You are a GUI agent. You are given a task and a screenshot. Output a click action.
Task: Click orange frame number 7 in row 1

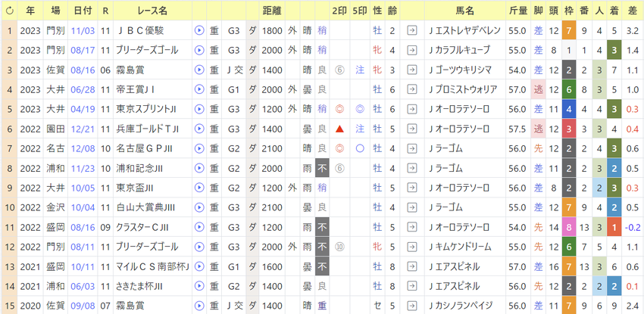568,30
